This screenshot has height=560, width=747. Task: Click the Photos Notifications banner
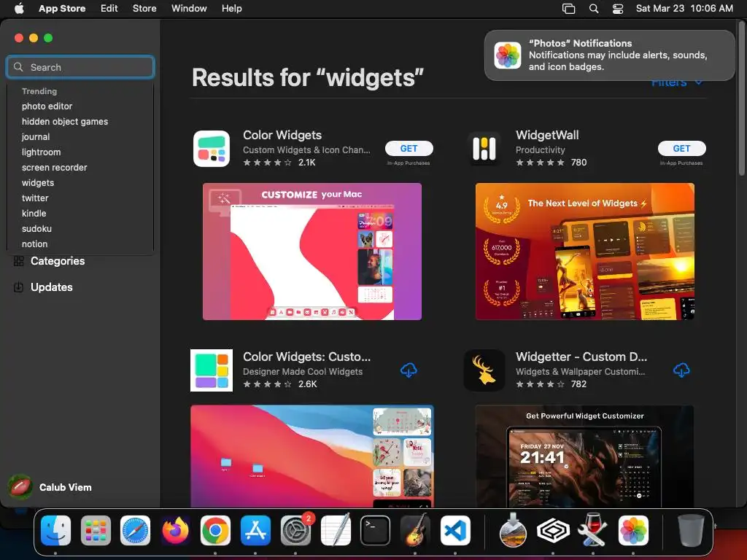click(x=609, y=55)
